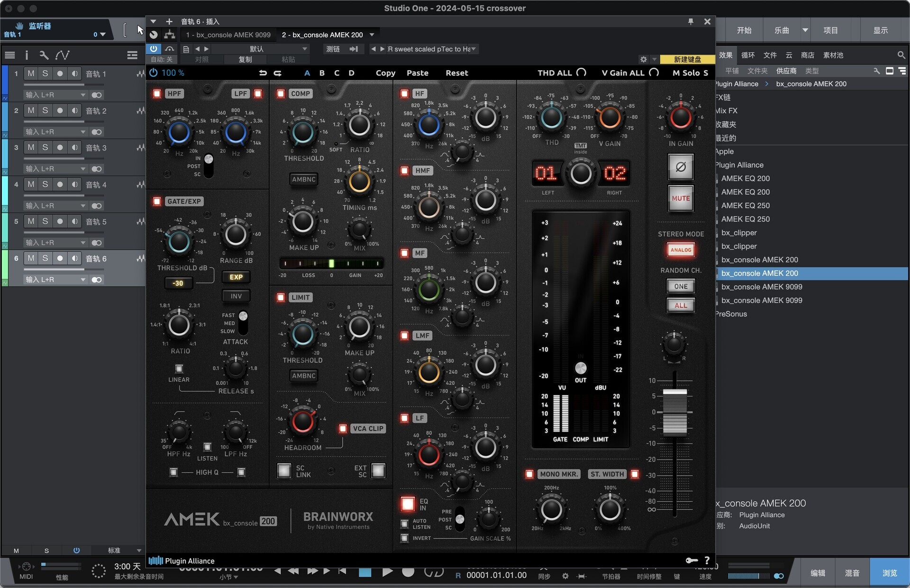Switch to the 文件 browser tab
The image size is (910, 588).
pos(770,55)
